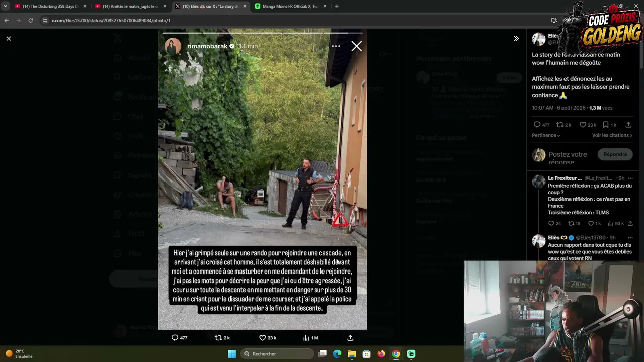Open the Pertinence sort dropdown
This screenshot has height=362, width=644.
tap(546, 135)
